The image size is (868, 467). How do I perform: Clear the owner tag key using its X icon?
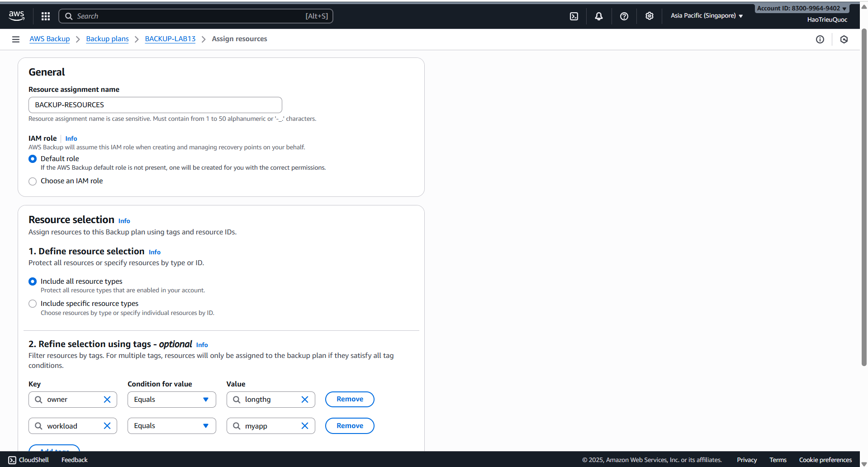[107, 399]
